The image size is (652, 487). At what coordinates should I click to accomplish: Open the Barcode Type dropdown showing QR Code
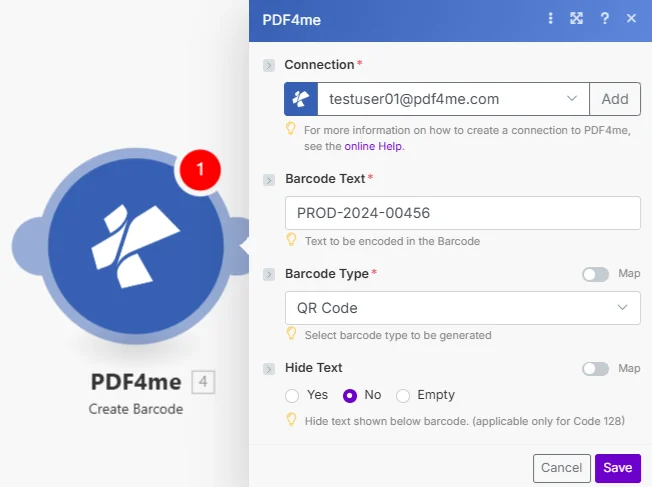click(463, 308)
